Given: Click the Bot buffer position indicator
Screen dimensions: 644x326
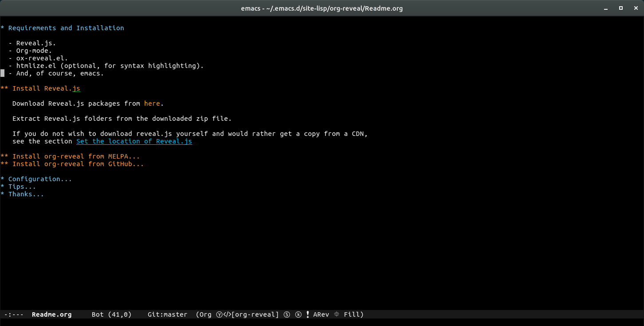Looking at the screenshot, I should pyautogui.click(x=98, y=314).
